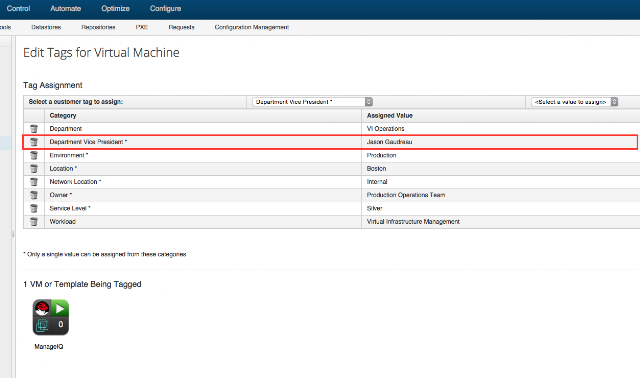Delete the Network Location tag

click(34, 182)
